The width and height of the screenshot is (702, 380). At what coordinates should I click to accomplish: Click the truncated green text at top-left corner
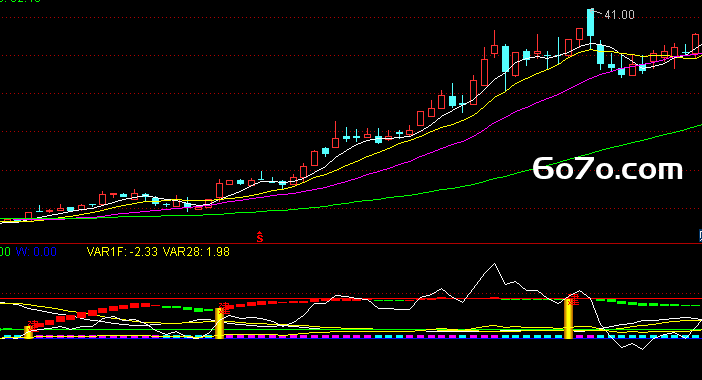point(20,1)
